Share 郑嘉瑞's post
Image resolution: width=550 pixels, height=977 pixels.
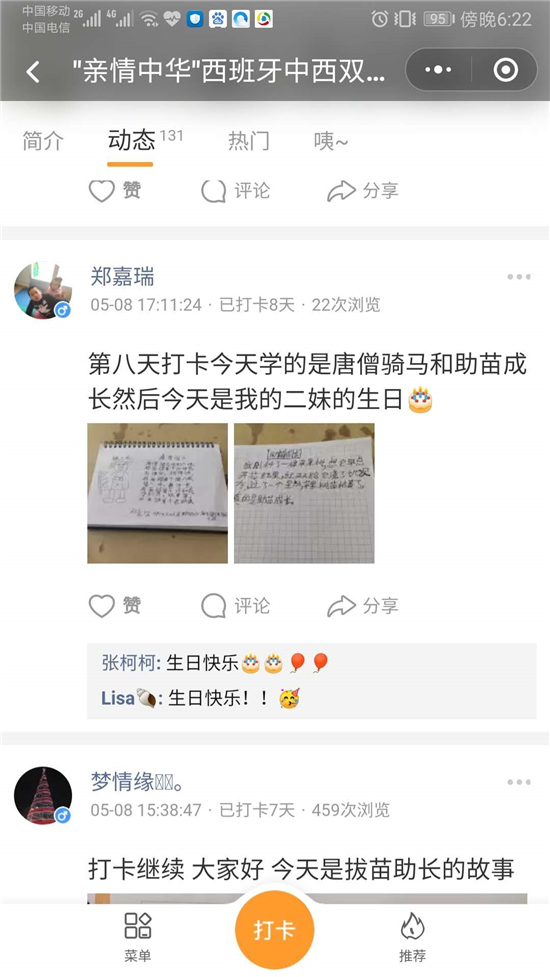[x=363, y=606]
